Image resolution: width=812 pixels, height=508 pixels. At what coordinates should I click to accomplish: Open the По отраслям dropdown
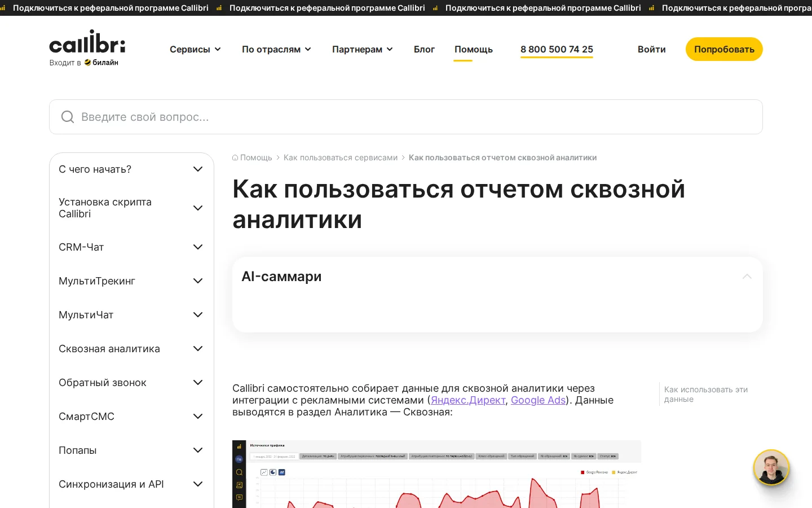coord(276,49)
